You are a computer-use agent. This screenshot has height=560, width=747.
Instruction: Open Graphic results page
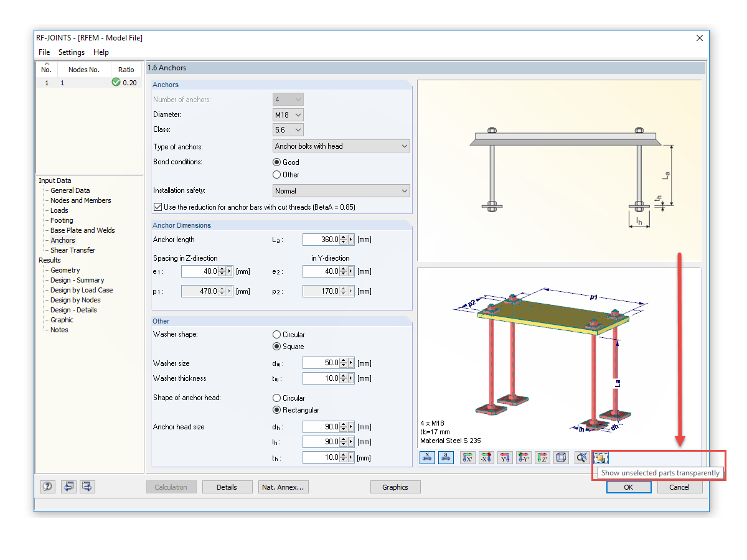point(62,320)
